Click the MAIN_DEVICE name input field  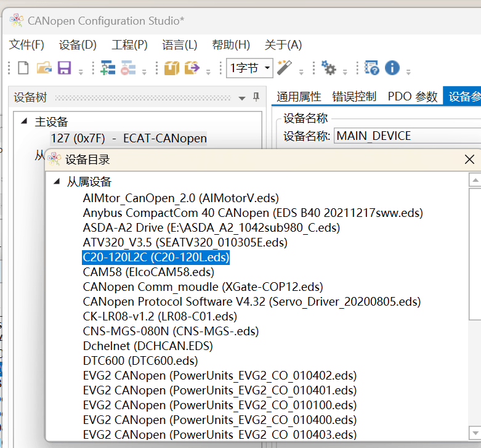[x=407, y=136]
